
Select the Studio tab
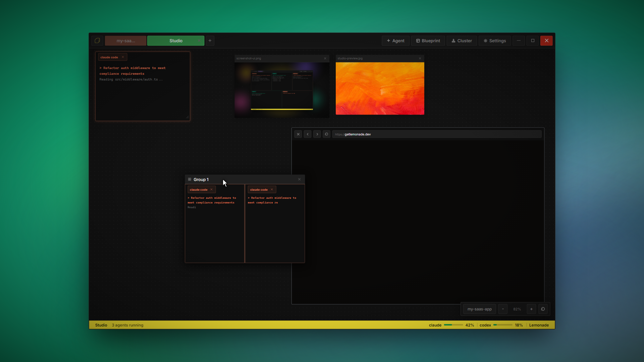[176, 41]
